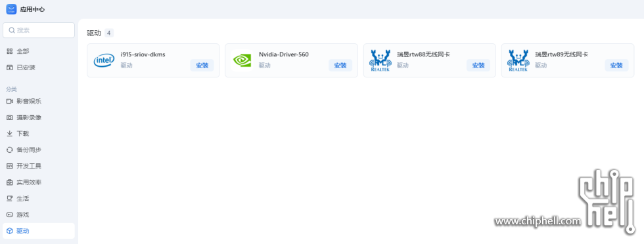The image size is (644, 244).
Task: Open 瑞昱rtw89无线网卡 title
Action: click(561, 54)
